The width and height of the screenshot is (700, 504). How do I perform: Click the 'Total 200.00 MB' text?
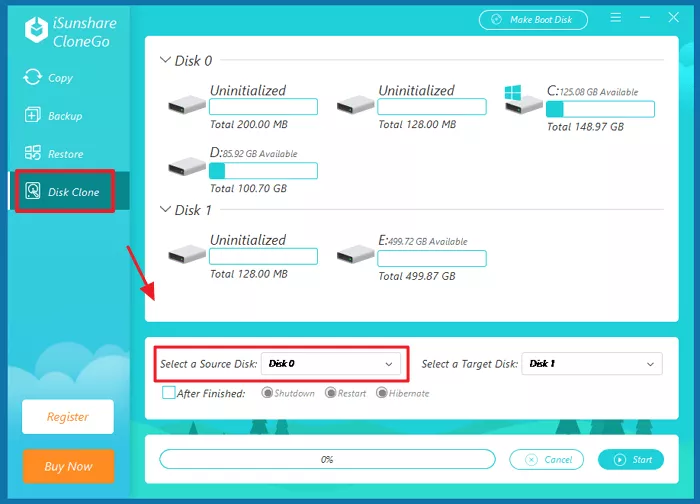pos(249,124)
